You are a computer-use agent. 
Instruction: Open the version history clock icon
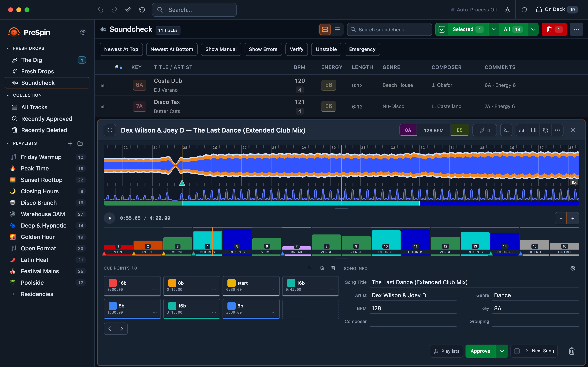click(142, 10)
